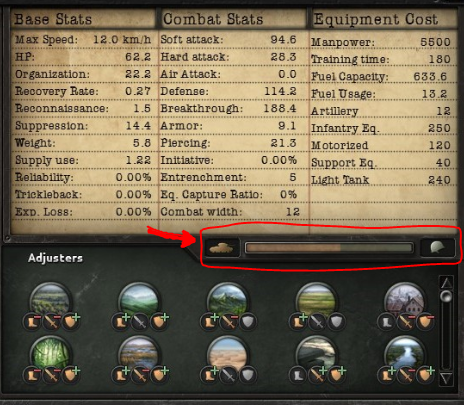Click the forest movement boot modifier icon
The width and height of the screenshot is (464, 405).
(32, 322)
